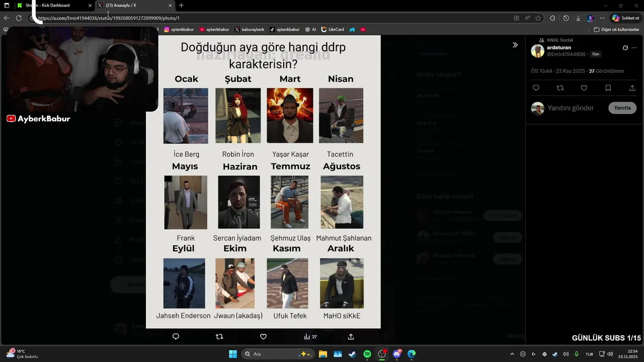This screenshot has width=644, height=362.
Task: Open Microsoft Edge from the taskbar
Action: point(412,354)
